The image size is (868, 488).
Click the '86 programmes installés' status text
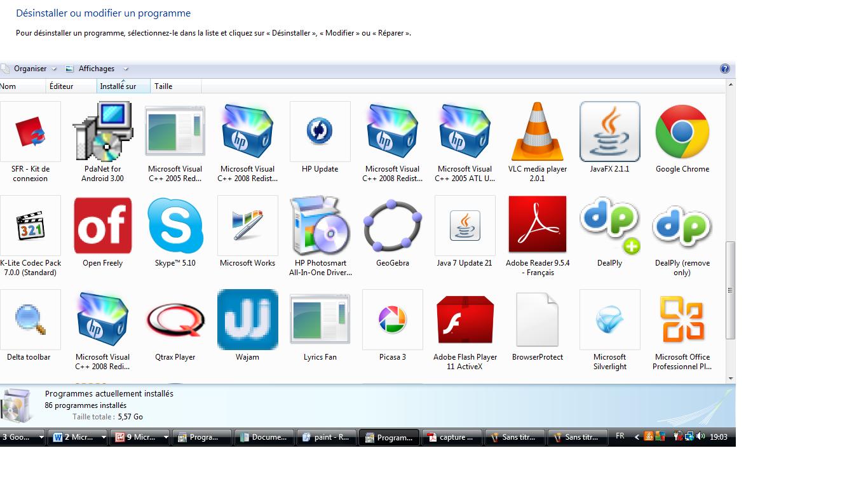[86, 405]
